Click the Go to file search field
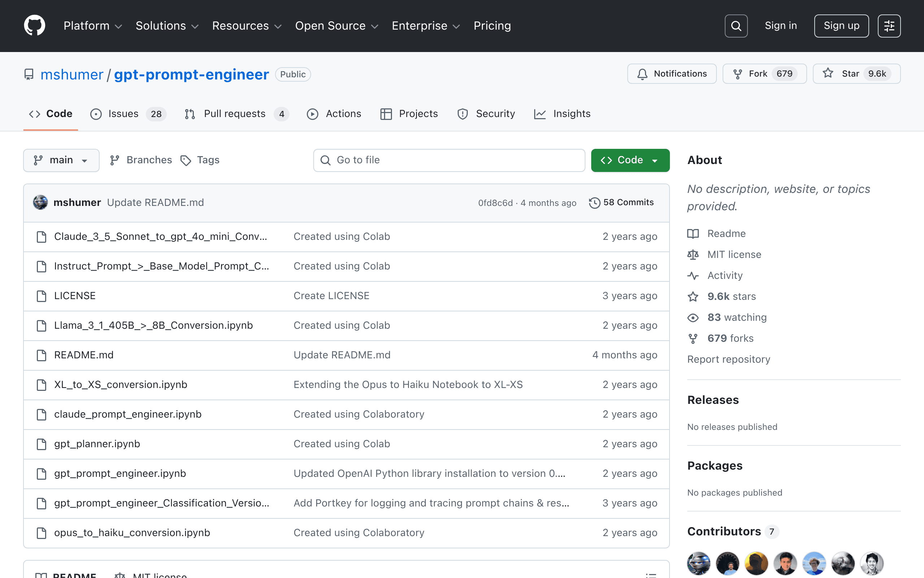Image resolution: width=924 pixels, height=578 pixels. coord(449,160)
